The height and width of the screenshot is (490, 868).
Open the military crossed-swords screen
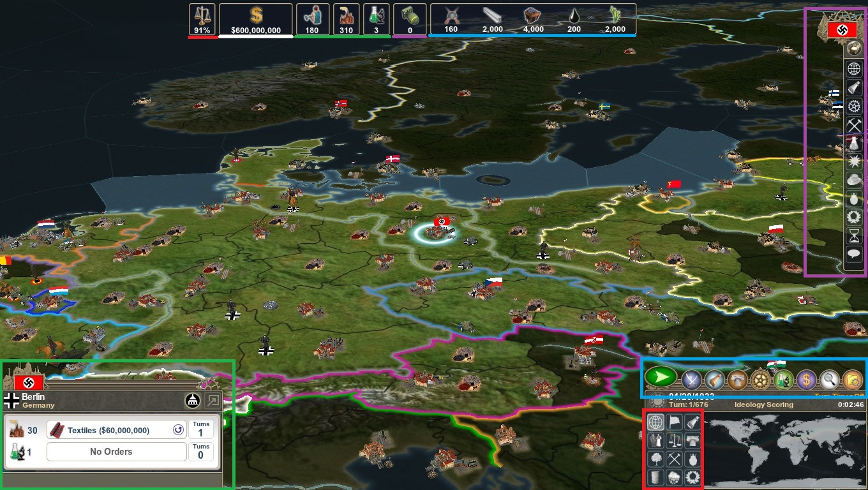pyautogui.click(x=692, y=380)
